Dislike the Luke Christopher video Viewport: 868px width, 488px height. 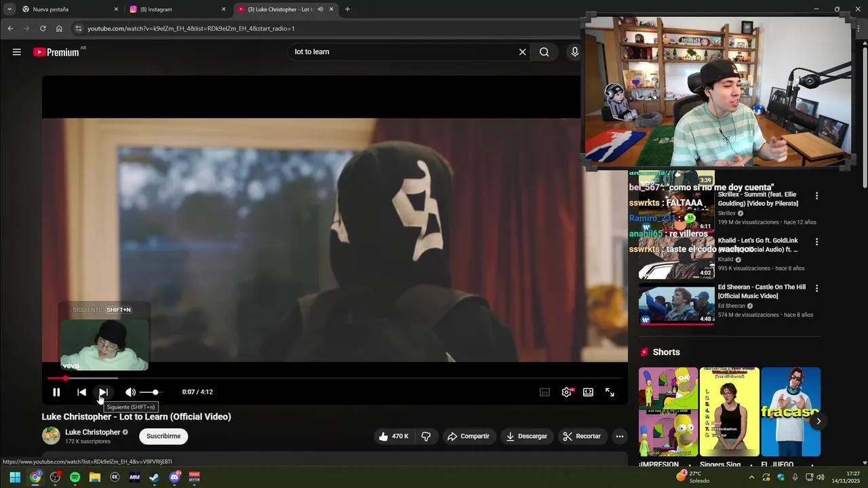point(426,436)
